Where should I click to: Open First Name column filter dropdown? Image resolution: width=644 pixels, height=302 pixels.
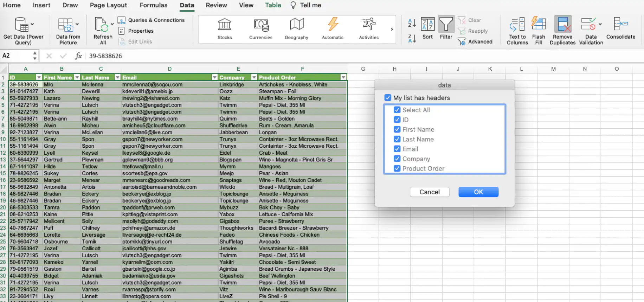point(77,77)
